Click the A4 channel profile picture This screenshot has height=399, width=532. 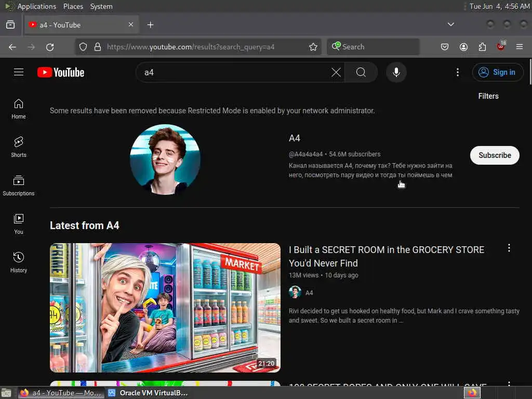coord(165,159)
